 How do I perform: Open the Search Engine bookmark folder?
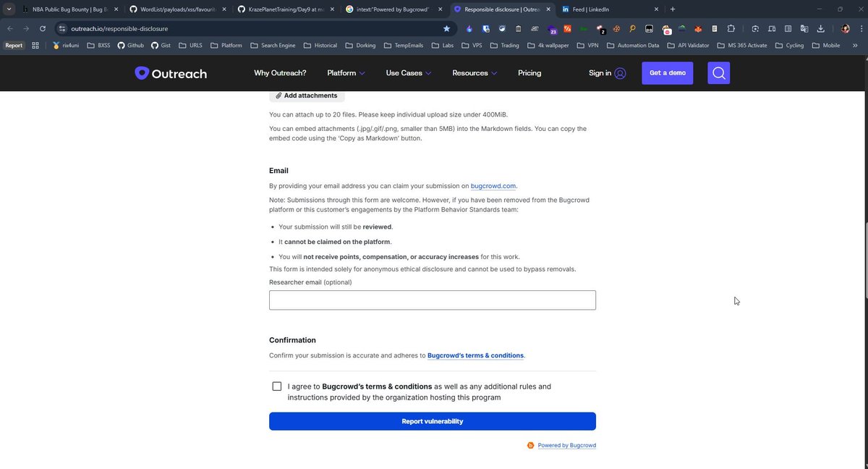pos(273,45)
